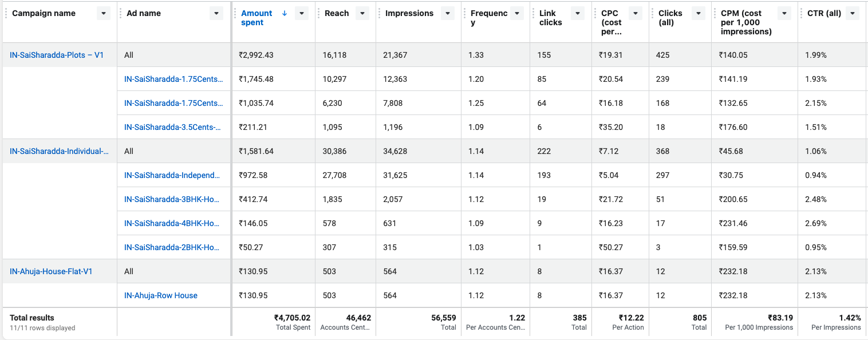This screenshot has width=868, height=340.
Task: Click CTR value 2.69%
Action: [x=816, y=223]
